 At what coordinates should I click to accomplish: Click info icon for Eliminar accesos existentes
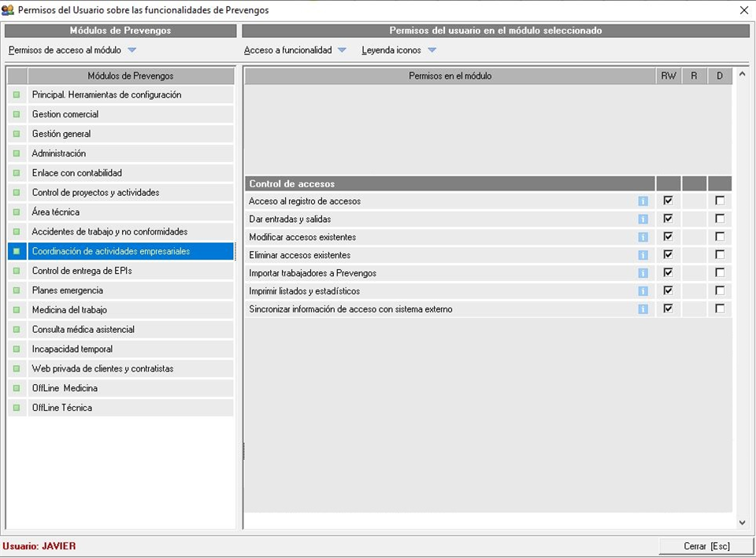643,255
